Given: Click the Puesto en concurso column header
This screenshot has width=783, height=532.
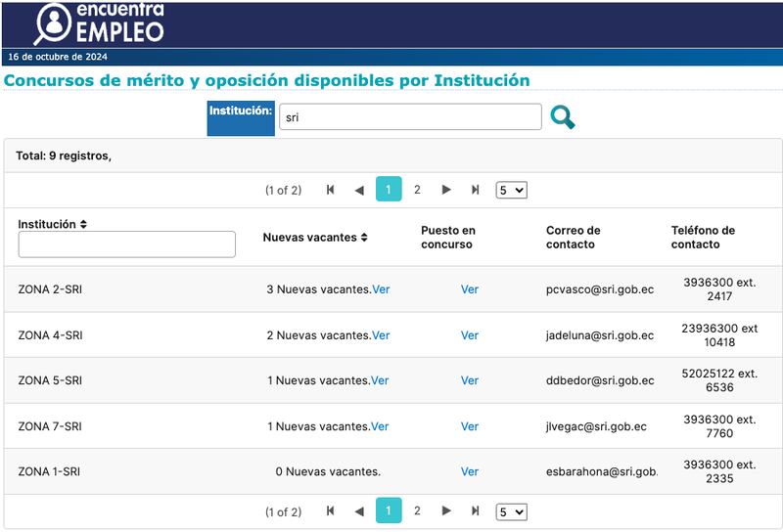Looking at the screenshot, I should [x=448, y=238].
